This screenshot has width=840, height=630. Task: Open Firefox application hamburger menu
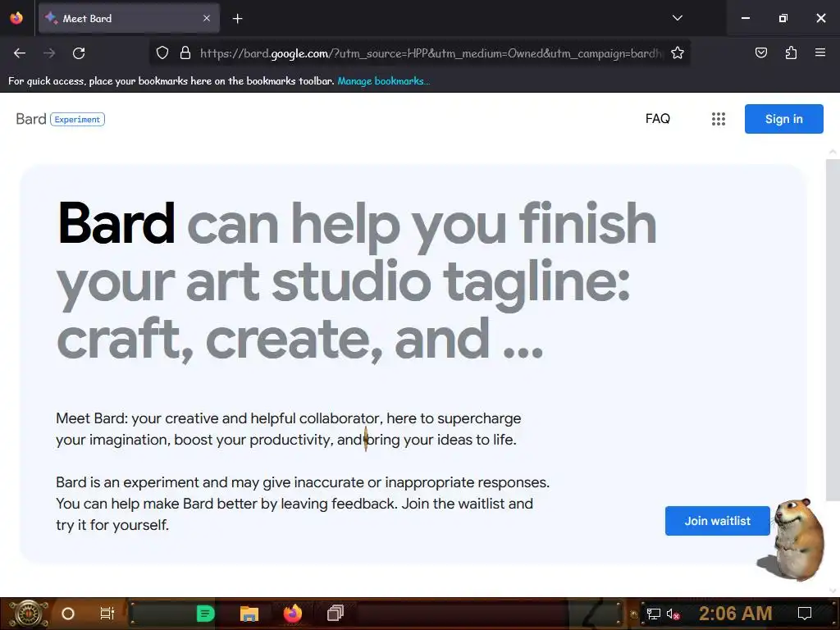click(x=820, y=52)
